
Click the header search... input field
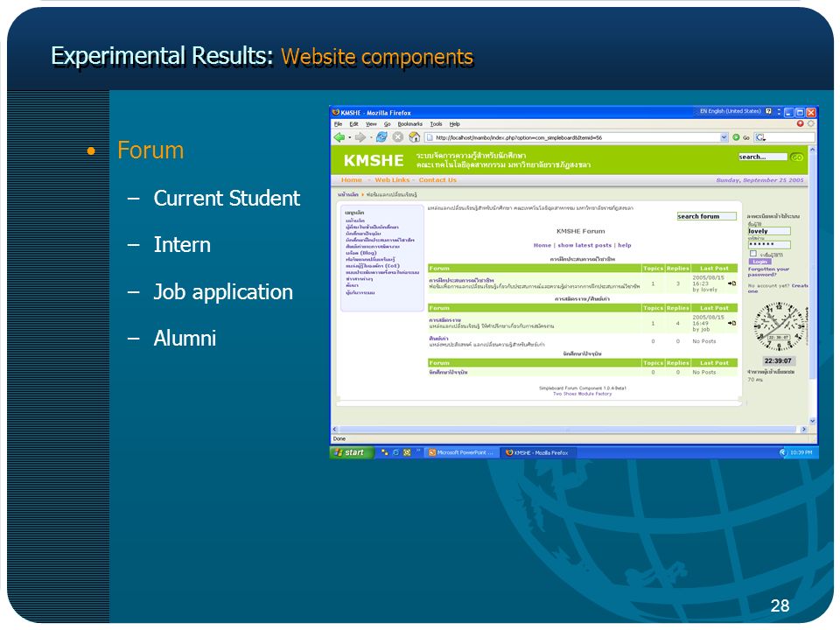pyautogui.click(x=763, y=157)
